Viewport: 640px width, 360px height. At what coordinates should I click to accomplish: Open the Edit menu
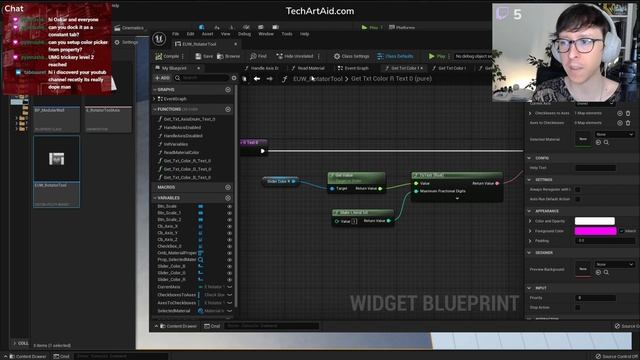pyautogui.click(x=191, y=34)
